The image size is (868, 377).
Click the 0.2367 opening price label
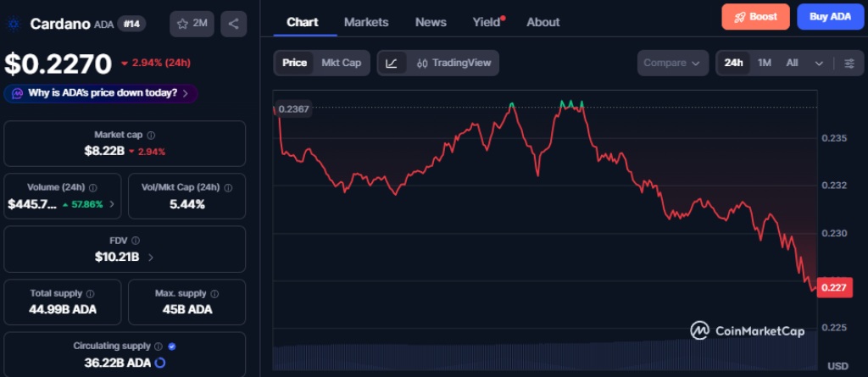(292, 109)
